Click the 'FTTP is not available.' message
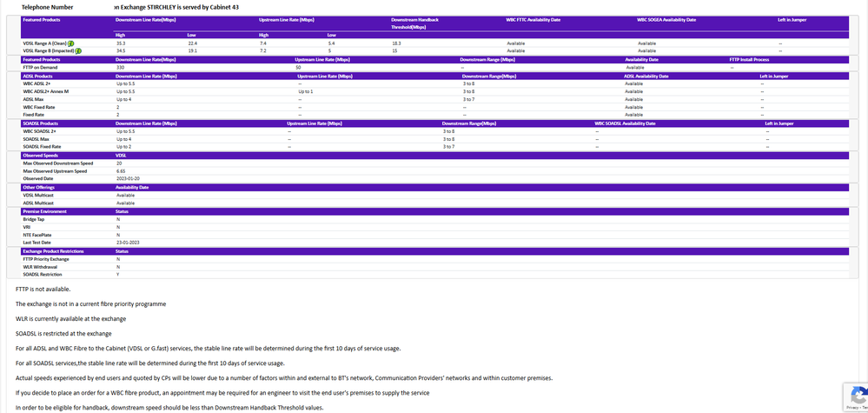This screenshot has height=413, width=868. [43, 289]
